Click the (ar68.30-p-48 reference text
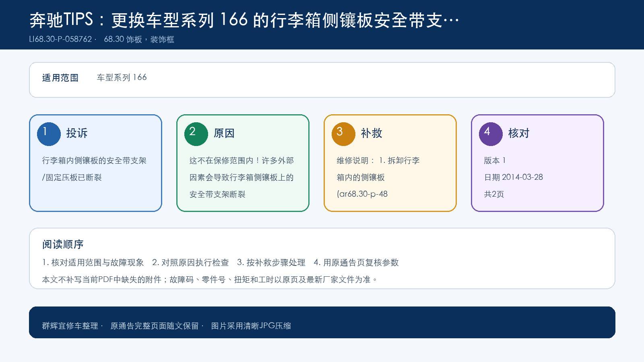Image resolution: width=644 pixels, height=362 pixels. (362, 194)
